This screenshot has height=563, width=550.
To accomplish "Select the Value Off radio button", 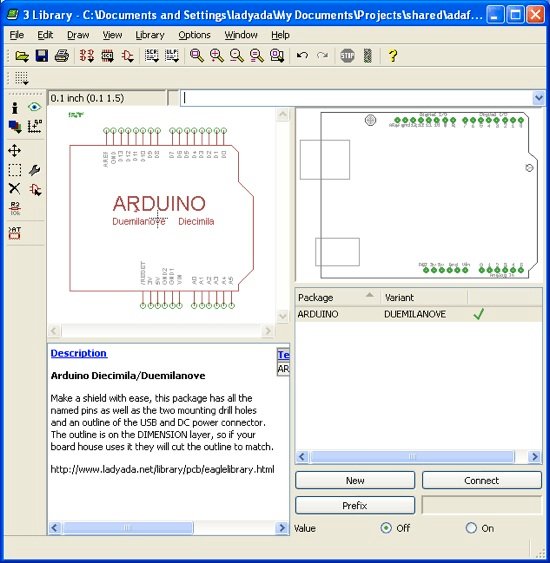I will (x=386, y=528).
